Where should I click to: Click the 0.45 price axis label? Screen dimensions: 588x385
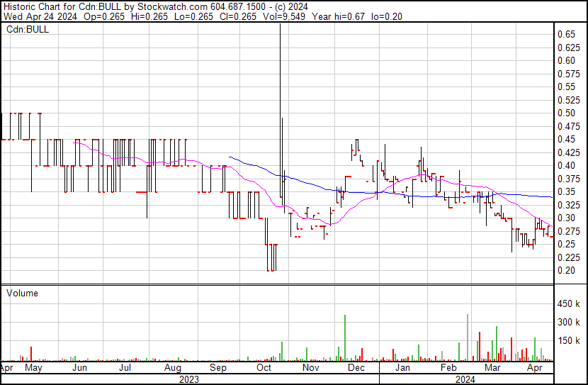click(x=566, y=139)
